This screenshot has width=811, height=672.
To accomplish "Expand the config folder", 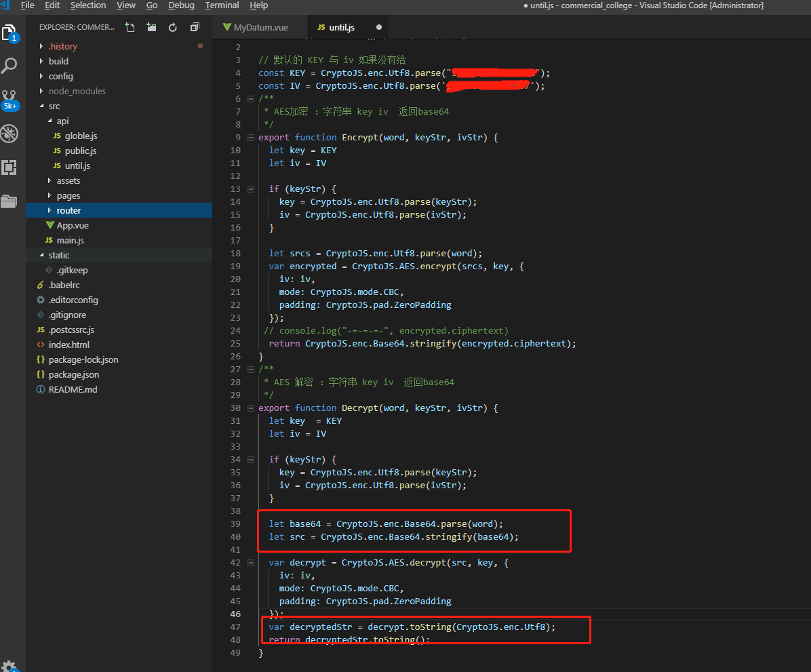I will coord(119,76).
